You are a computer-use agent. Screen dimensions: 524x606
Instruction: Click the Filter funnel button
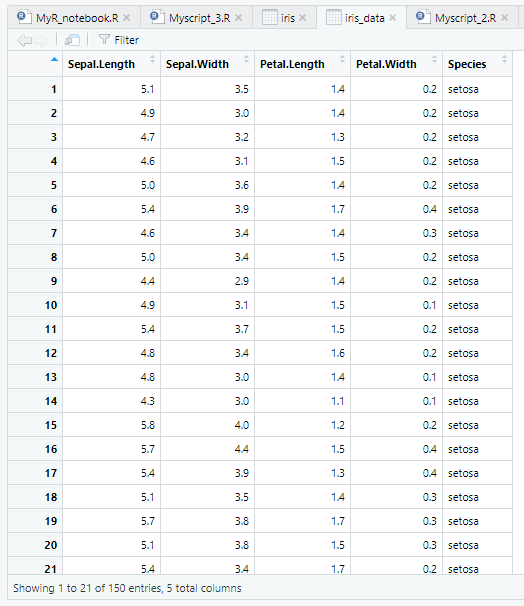[x=119, y=40]
